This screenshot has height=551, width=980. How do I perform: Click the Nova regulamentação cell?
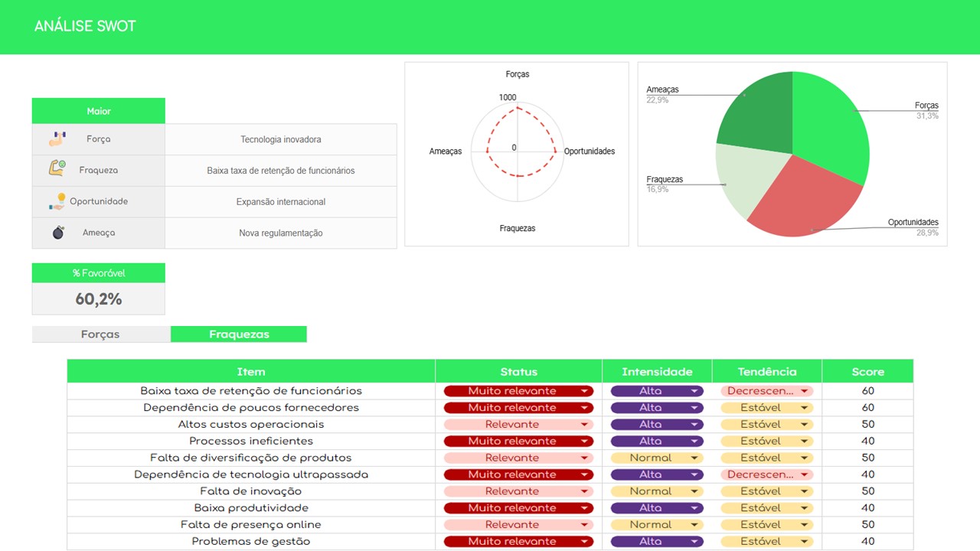point(281,233)
